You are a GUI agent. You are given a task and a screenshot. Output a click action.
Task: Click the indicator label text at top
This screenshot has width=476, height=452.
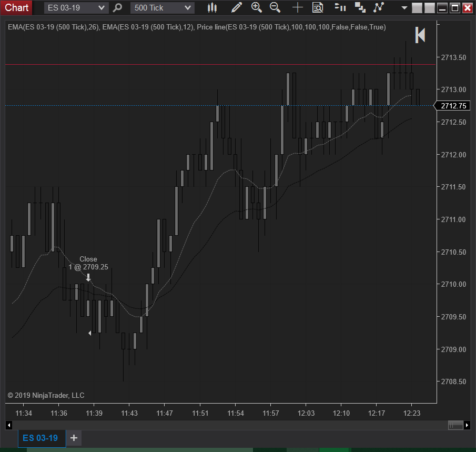click(x=197, y=27)
